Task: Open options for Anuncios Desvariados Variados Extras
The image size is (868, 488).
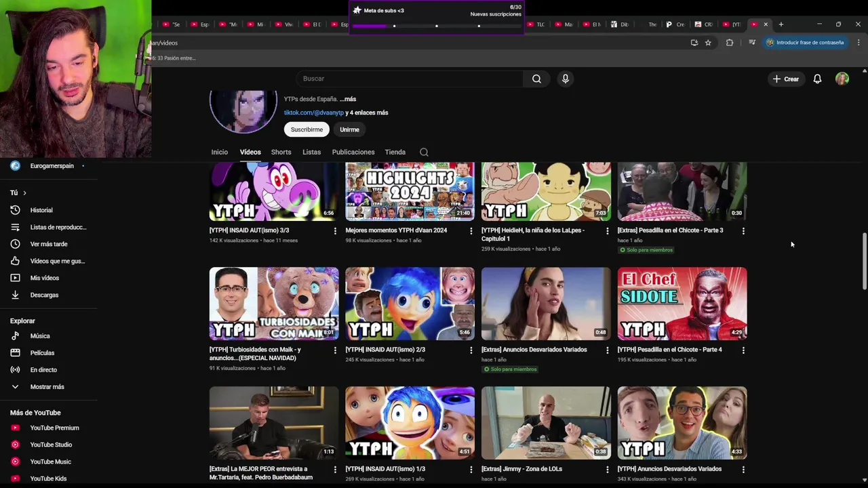Action: (607, 350)
